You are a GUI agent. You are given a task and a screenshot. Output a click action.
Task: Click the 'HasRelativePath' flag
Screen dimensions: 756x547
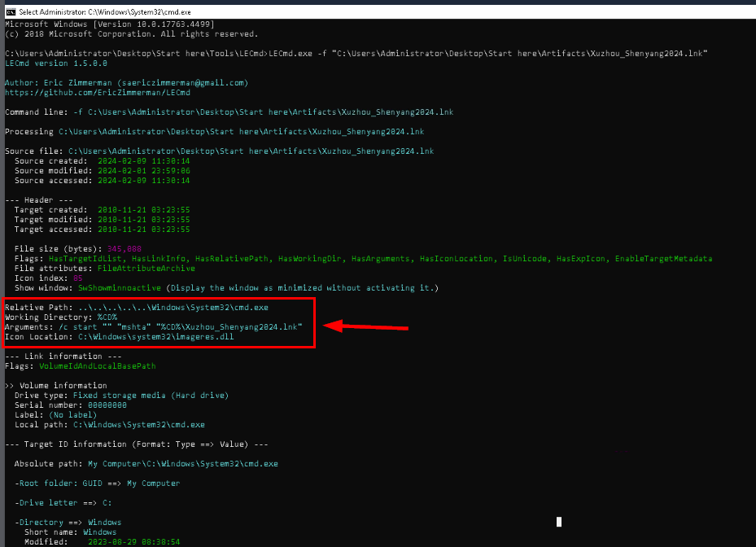(x=234, y=259)
